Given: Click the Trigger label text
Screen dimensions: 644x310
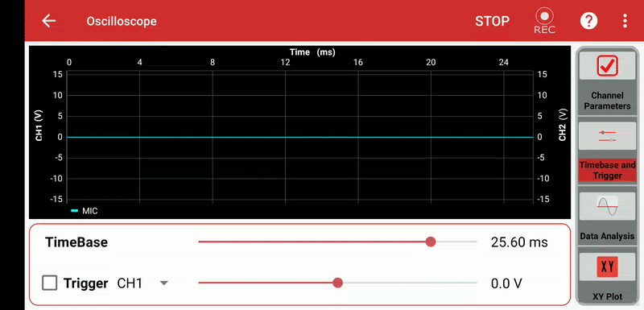Looking at the screenshot, I should pyautogui.click(x=85, y=283).
